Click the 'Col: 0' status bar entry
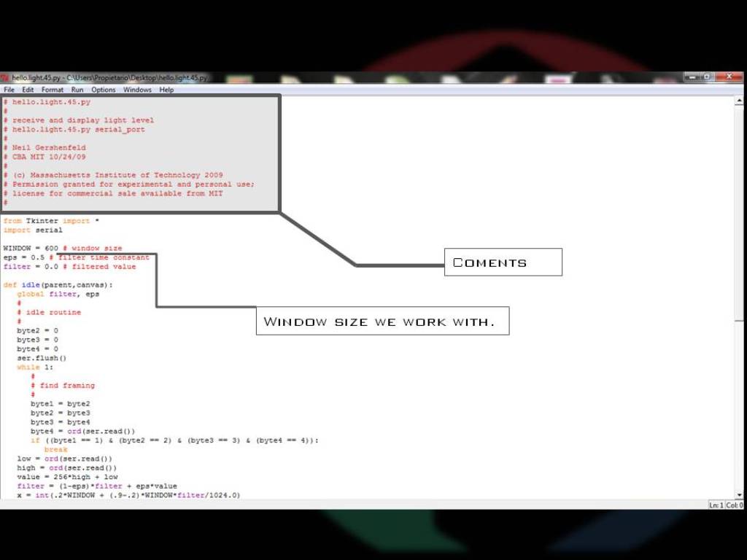The width and height of the screenshot is (747, 560). point(734,505)
